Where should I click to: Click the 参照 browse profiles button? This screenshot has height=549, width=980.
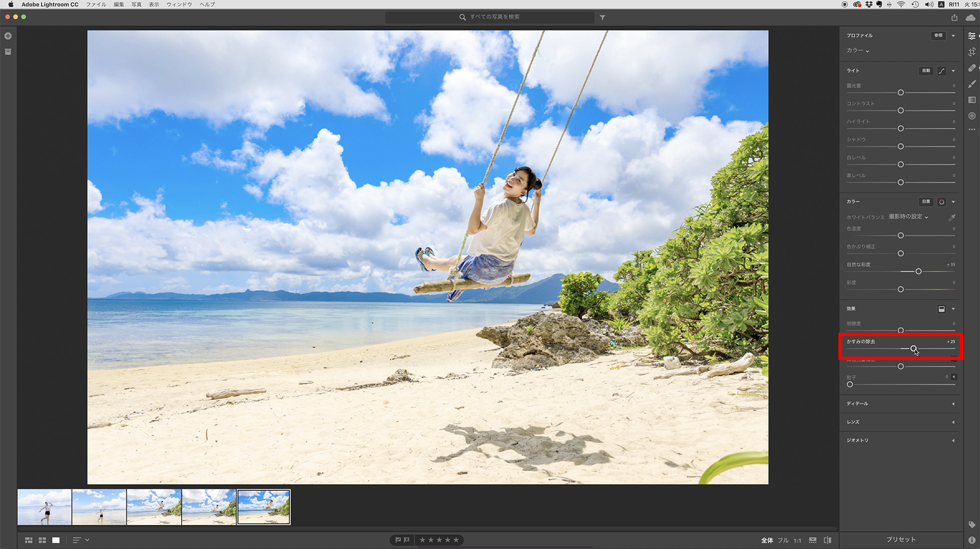click(938, 36)
